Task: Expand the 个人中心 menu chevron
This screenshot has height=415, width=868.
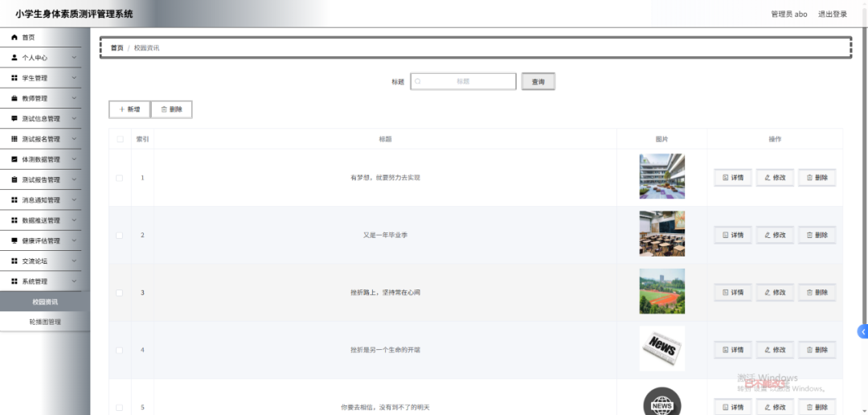Action: coord(74,58)
